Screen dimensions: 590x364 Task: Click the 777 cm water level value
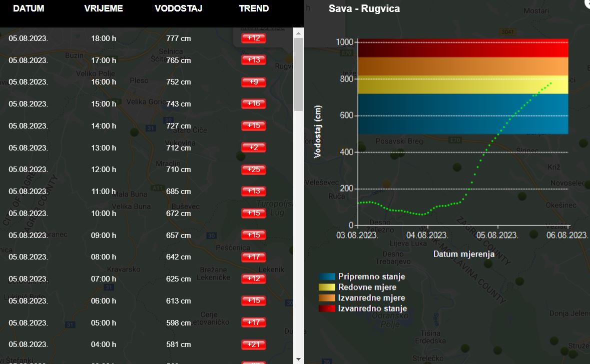(x=178, y=38)
